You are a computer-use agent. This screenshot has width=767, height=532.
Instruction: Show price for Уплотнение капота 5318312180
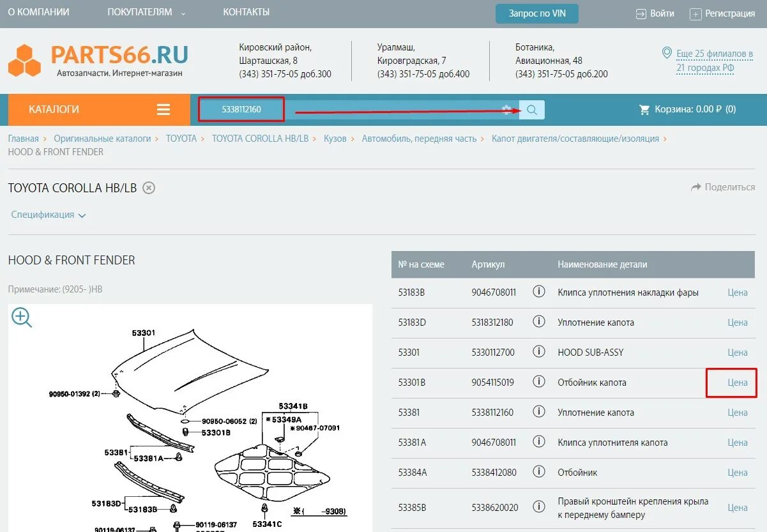pyautogui.click(x=738, y=323)
